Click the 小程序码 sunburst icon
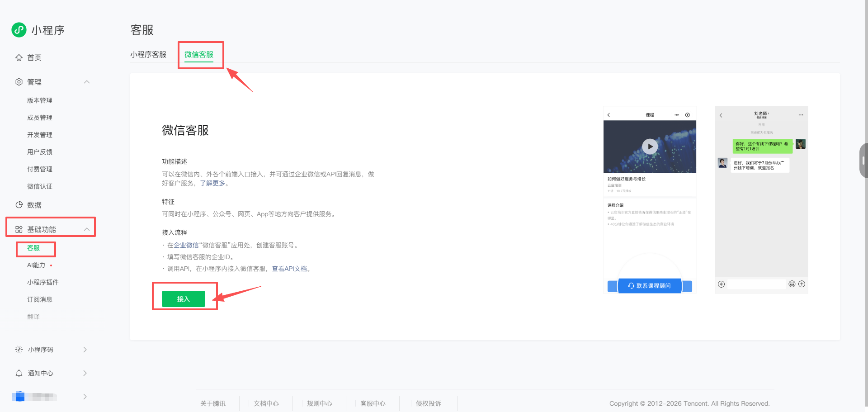 pyautogui.click(x=19, y=350)
